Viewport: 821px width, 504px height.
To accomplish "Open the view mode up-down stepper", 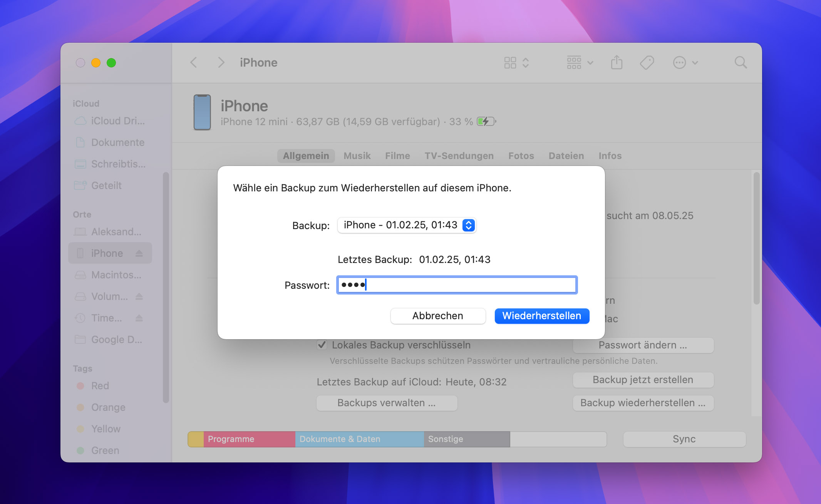I will [x=526, y=62].
